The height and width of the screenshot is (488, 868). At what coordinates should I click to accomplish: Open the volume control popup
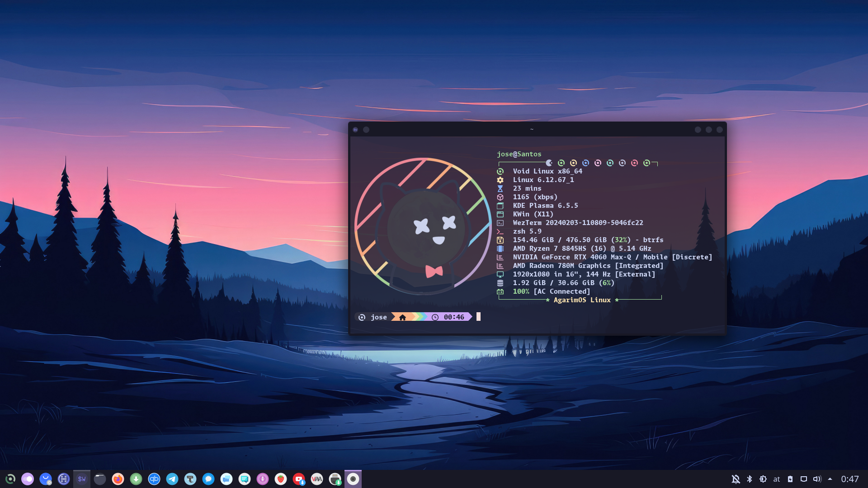[x=817, y=479]
